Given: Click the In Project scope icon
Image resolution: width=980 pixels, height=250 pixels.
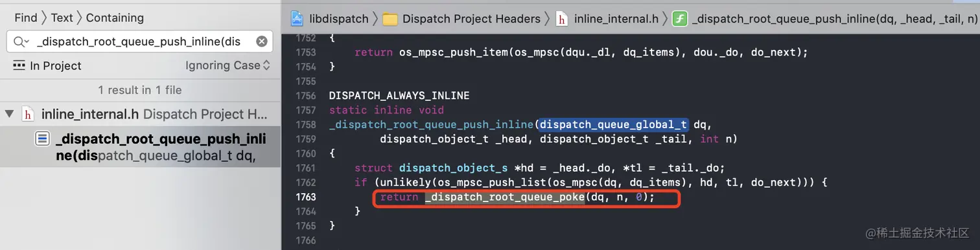Looking at the screenshot, I should (x=19, y=65).
